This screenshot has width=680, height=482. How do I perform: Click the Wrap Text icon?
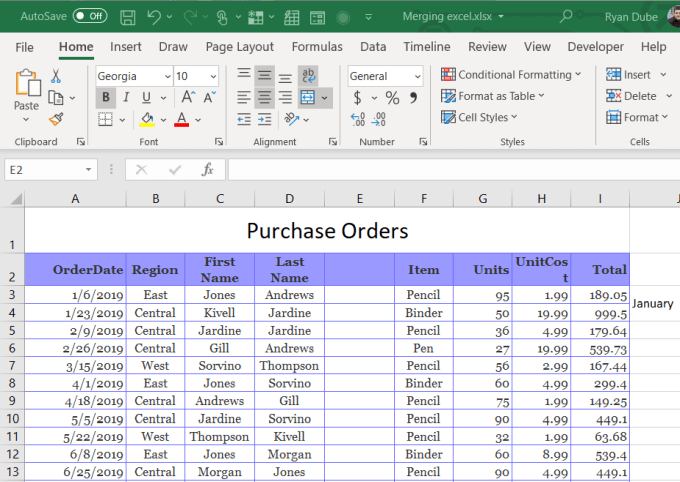(x=308, y=75)
